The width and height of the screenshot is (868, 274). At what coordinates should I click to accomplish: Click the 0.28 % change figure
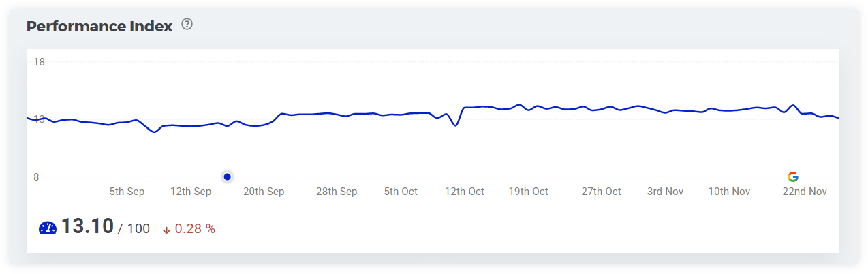(195, 229)
